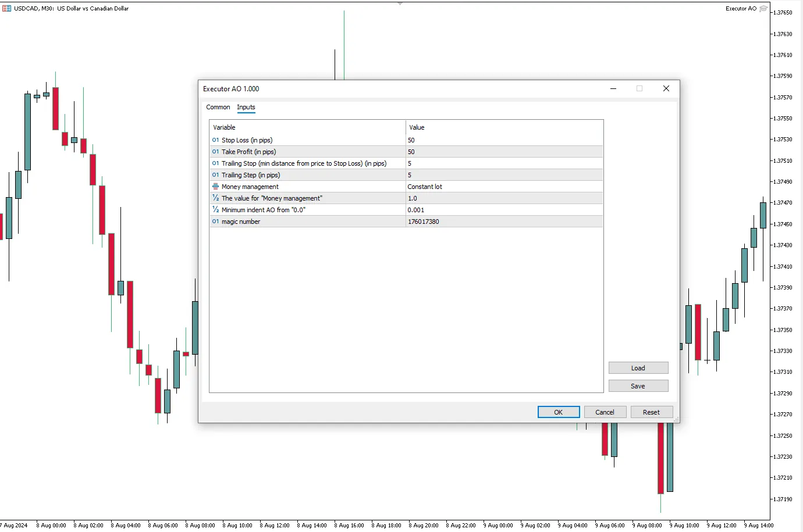
Task: Close the Executor AO dialog
Action: point(666,88)
